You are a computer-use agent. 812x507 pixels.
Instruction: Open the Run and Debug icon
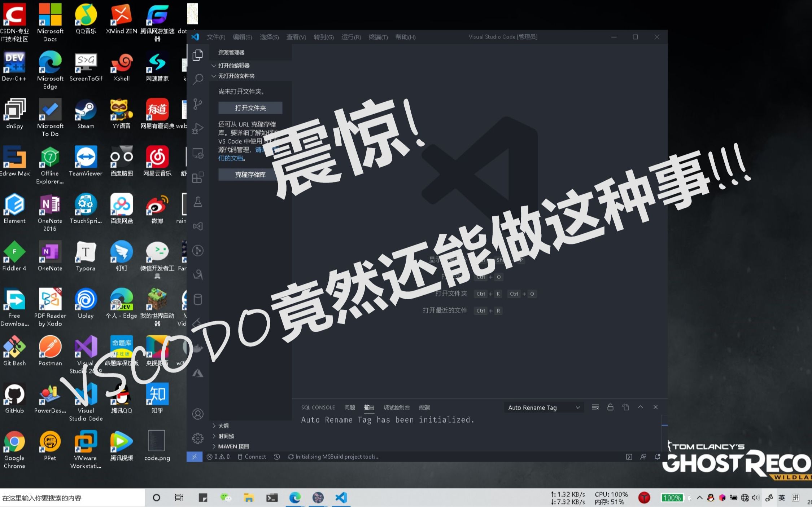(x=198, y=128)
